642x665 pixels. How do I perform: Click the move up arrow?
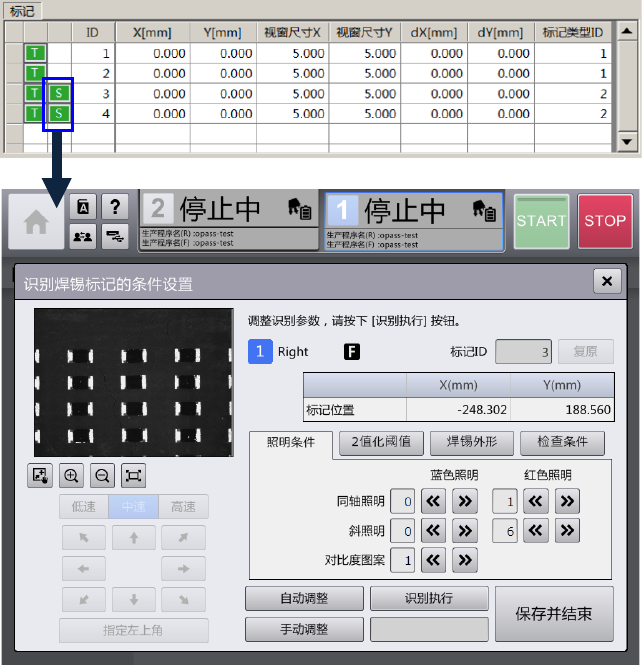point(134,538)
